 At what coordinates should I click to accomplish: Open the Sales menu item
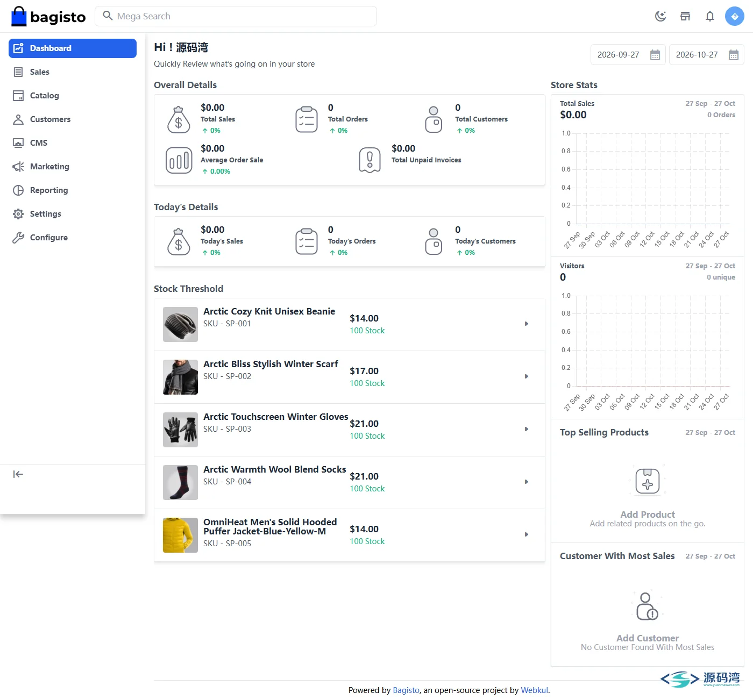coord(73,72)
